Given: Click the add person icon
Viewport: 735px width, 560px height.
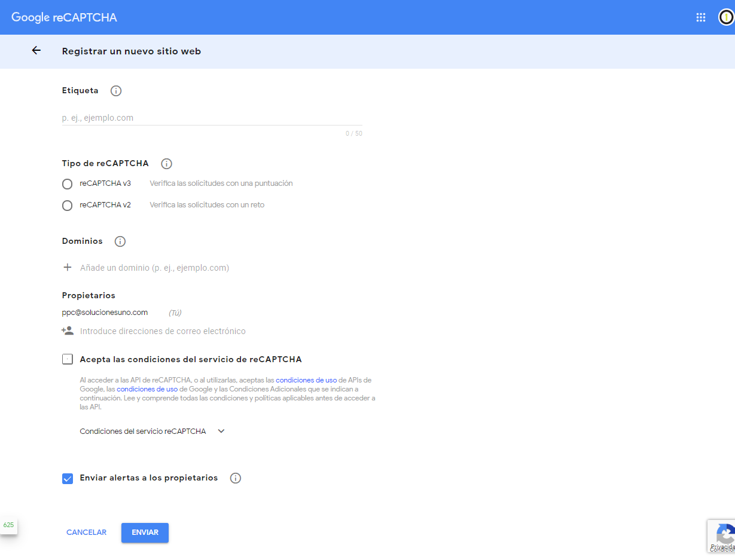Looking at the screenshot, I should 68,331.
